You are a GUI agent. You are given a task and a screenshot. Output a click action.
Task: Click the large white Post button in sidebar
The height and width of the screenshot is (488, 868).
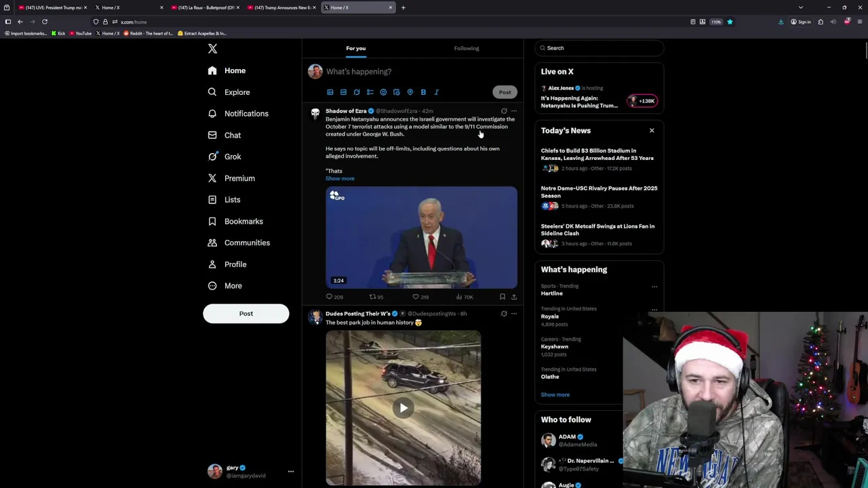point(246,314)
